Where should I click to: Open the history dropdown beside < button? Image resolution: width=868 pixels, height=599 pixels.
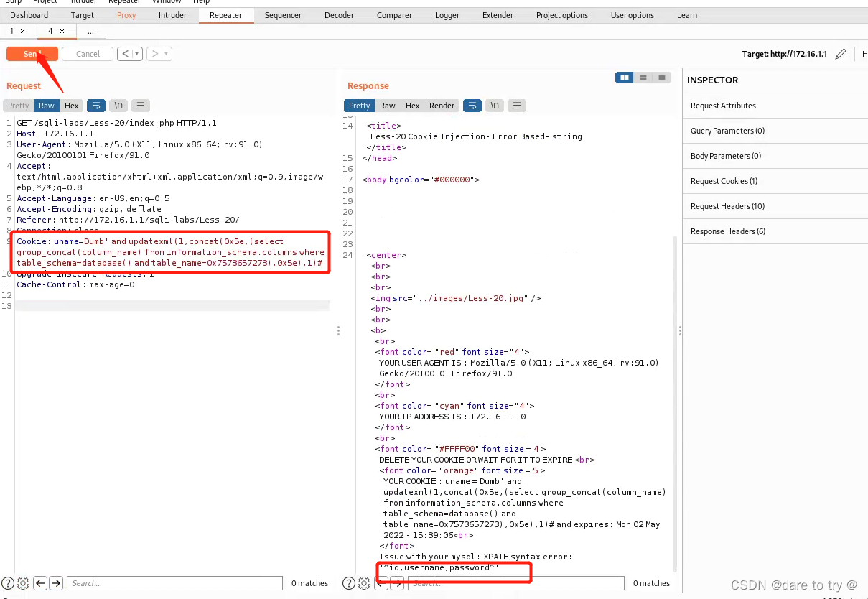point(138,54)
